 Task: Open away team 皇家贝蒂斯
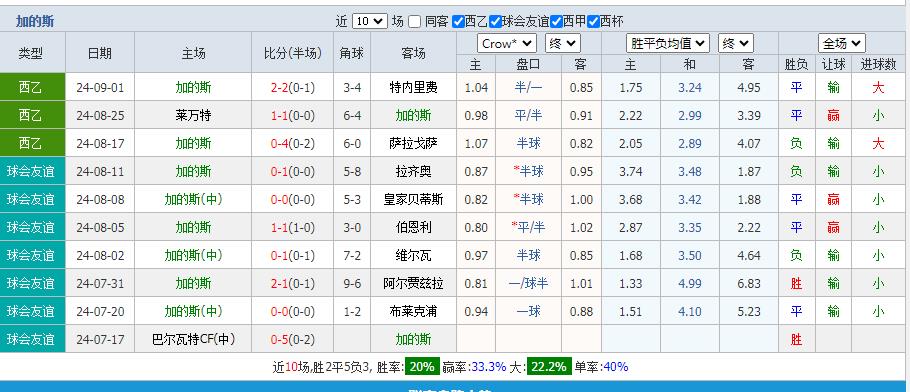click(x=413, y=199)
